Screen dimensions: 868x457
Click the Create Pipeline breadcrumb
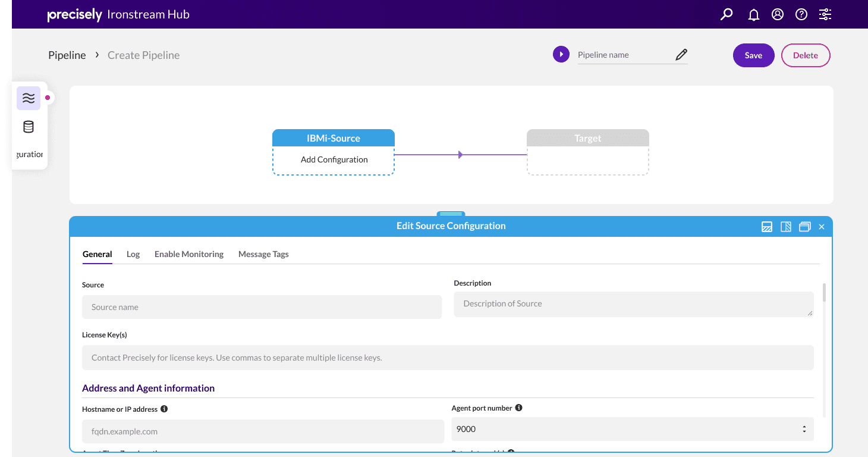(x=143, y=55)
